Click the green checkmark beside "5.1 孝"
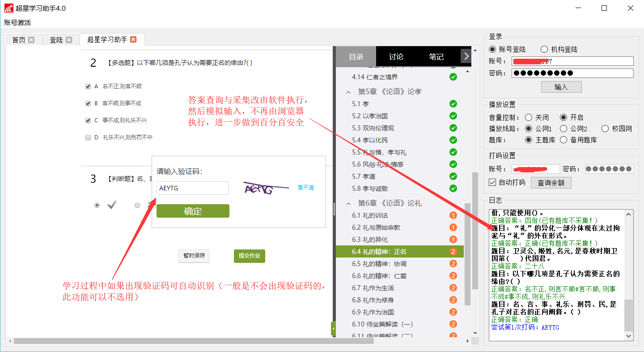Screen dimensions: 644x352 pos(453,103)
